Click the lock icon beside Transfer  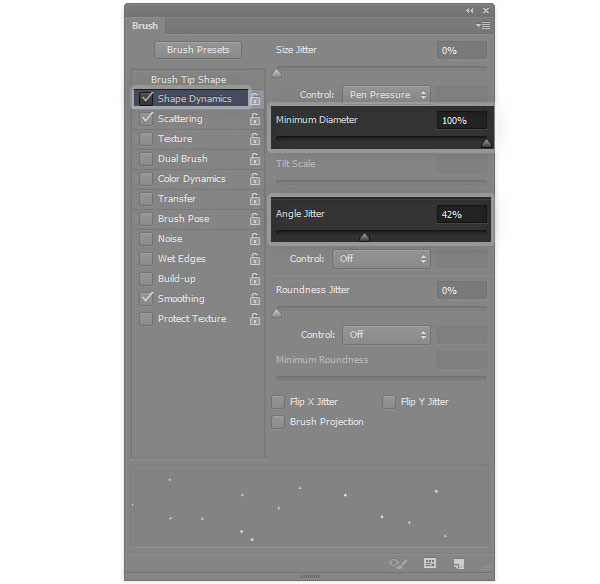[255, 199]
